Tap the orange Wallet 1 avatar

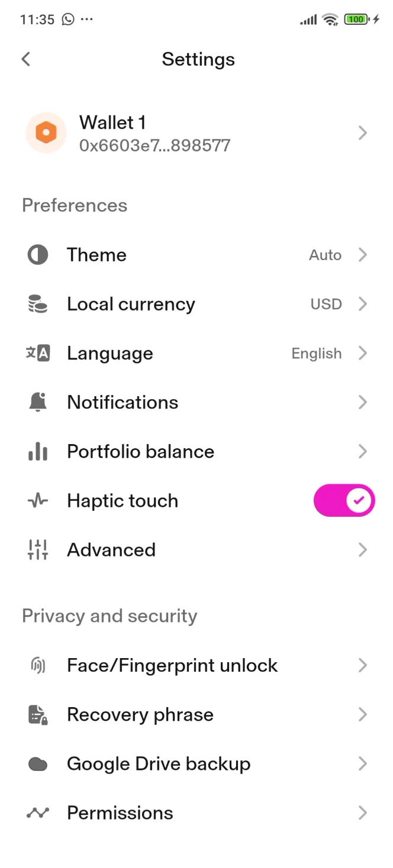[46, 133]
